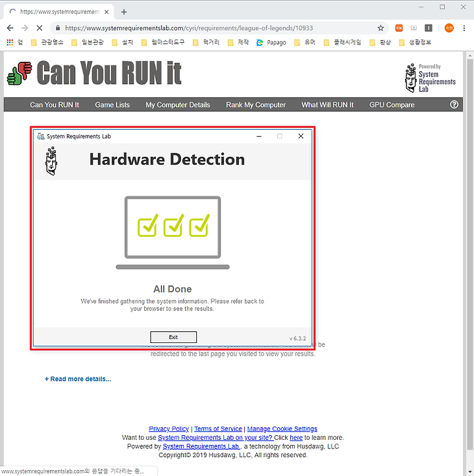Click the System Requirements Lab logo top right

pos(431,78)
